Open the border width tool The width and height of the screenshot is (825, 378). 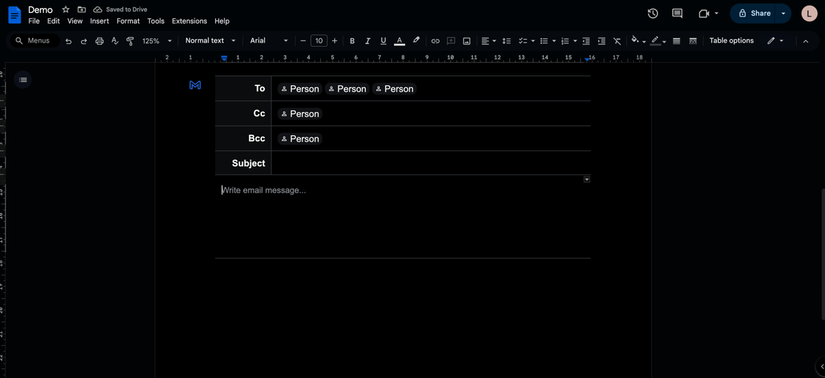[x=677, y=41]
